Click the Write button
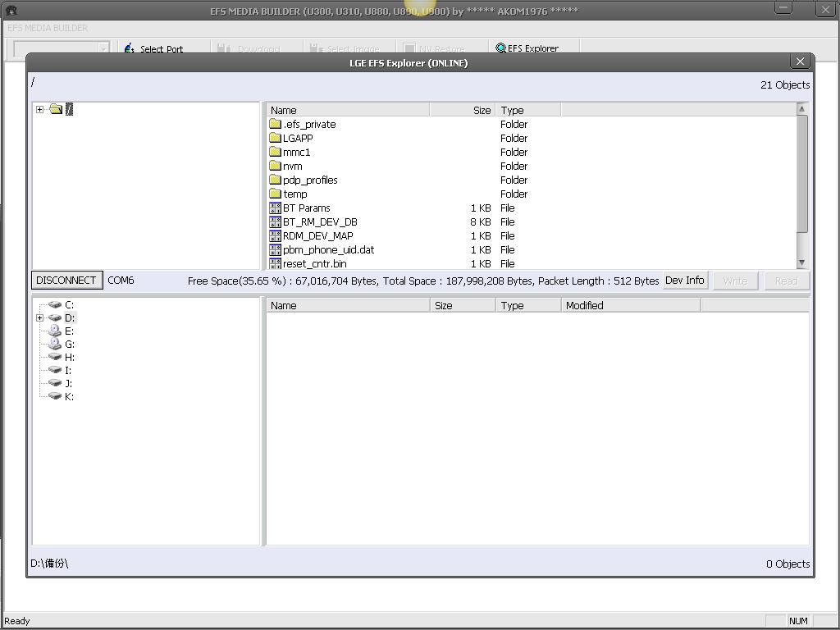This screenshot has width=840, height=630. tap(735, 281)
